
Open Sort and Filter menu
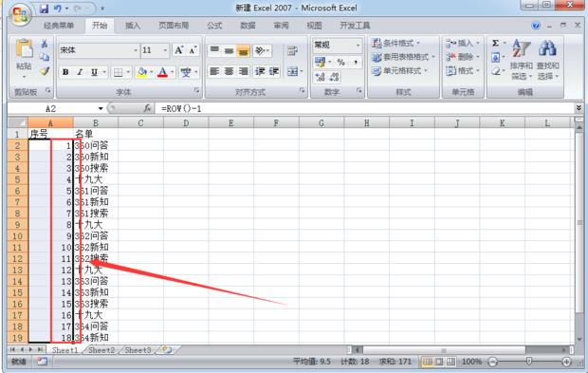tap(522, 59)
